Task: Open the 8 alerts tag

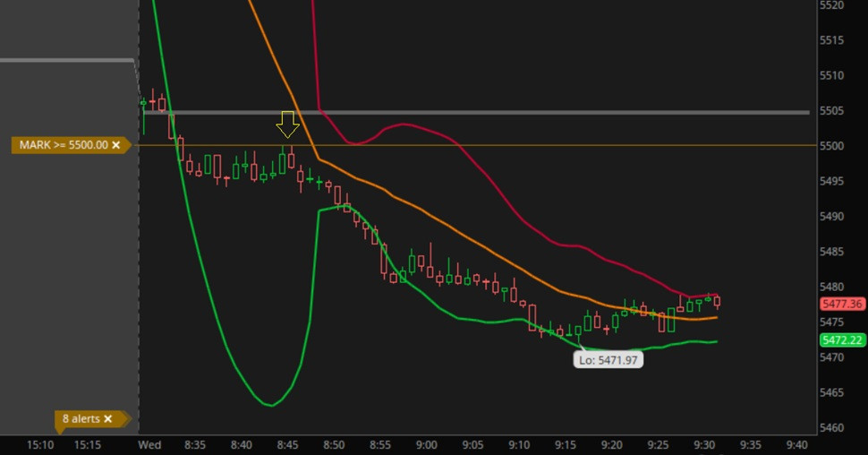Action: click(81, 419)
